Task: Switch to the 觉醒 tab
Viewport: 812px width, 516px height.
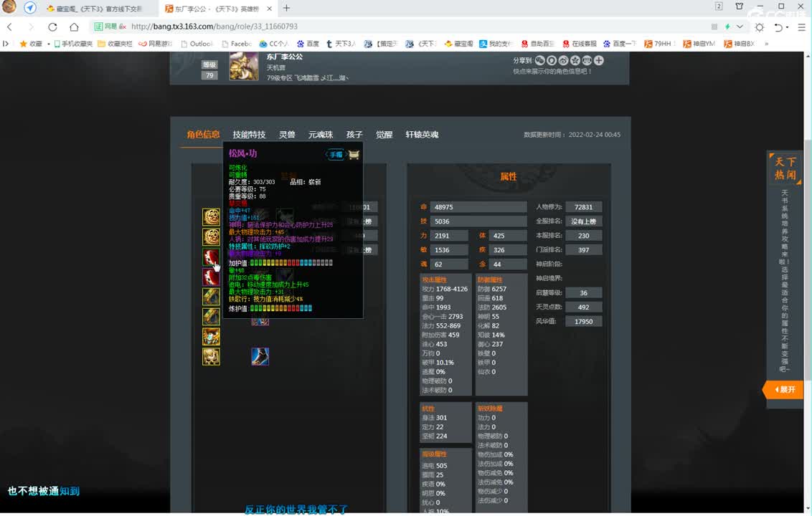Action: pos(384,135)
